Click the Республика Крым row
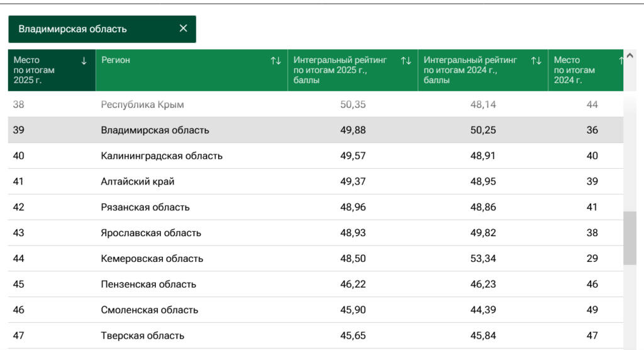 point(316,104)
